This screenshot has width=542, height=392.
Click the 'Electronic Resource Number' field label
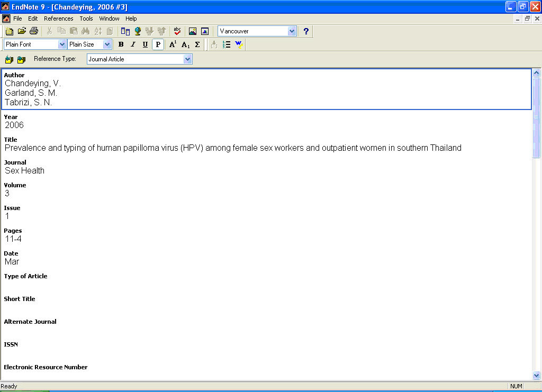[x=46, y=367]
